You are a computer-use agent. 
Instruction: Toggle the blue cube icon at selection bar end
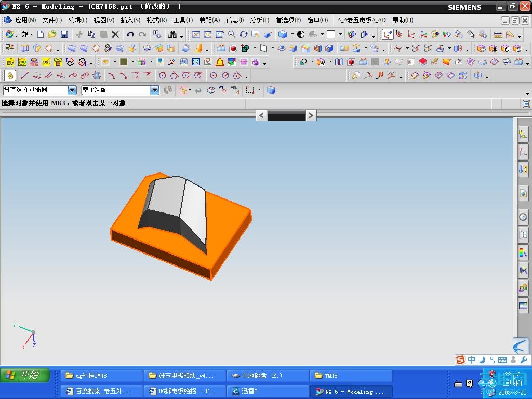[x=271, y=90]
